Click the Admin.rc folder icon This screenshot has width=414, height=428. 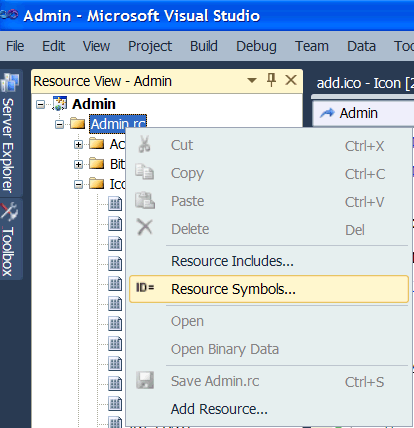[x=78, y=123]
